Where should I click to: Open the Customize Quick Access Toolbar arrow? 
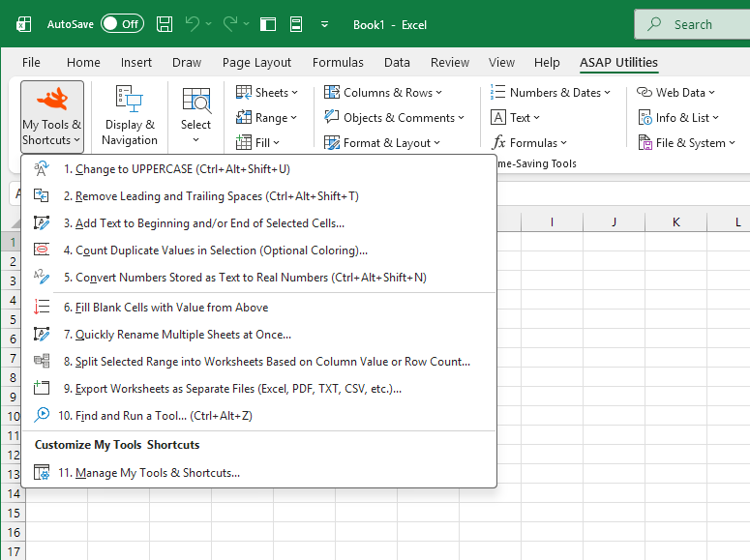324,24
